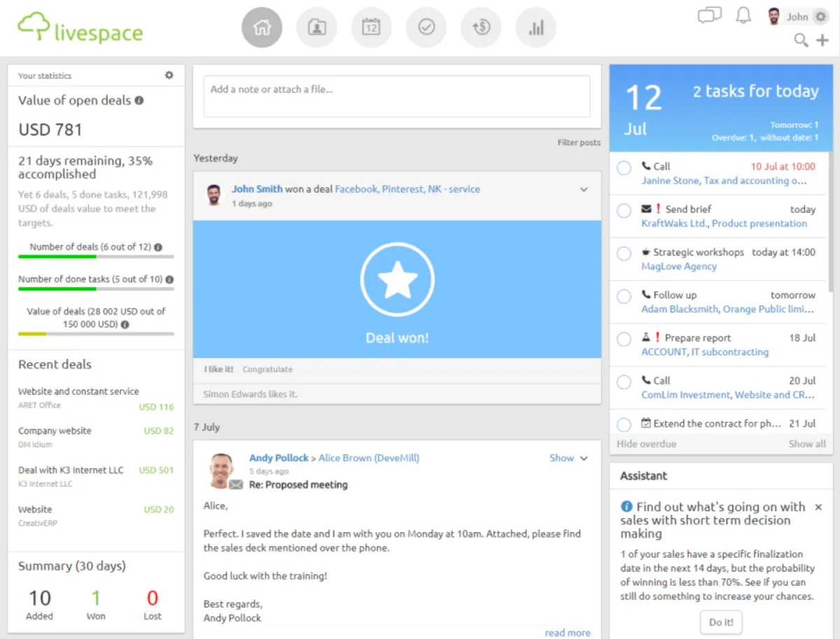Open the Reports bar chart icon

tap(535, 28)
